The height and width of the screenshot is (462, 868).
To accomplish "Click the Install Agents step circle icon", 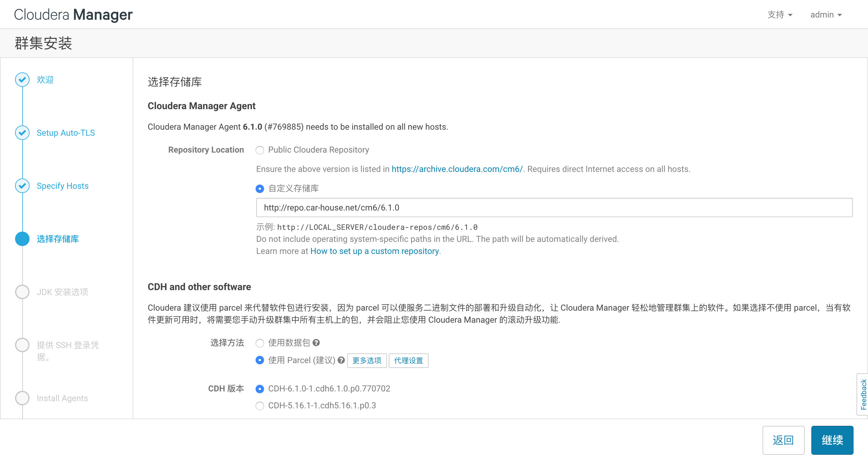I will (22, 398).
